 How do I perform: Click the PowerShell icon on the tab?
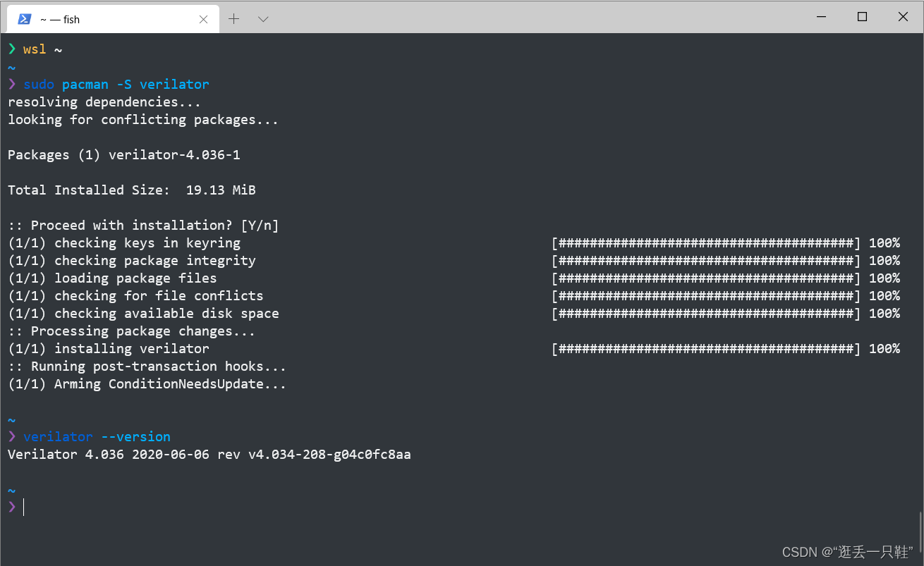(x=24, y=19)
